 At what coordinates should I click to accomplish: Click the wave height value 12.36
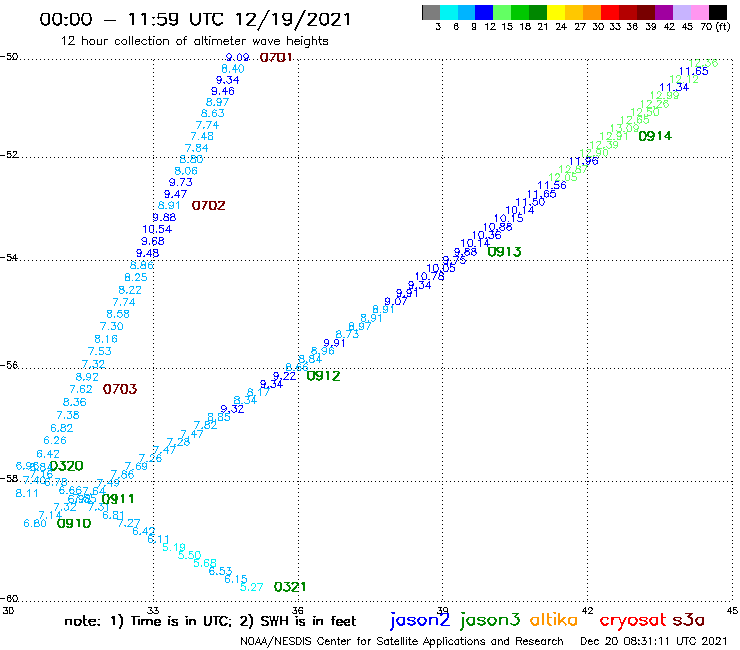click(x=703, y=64)
